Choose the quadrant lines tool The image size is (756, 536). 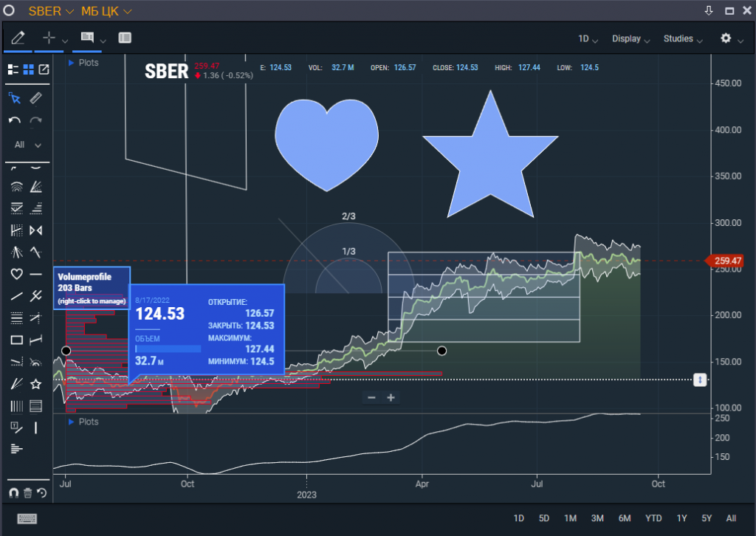[16, 318]
